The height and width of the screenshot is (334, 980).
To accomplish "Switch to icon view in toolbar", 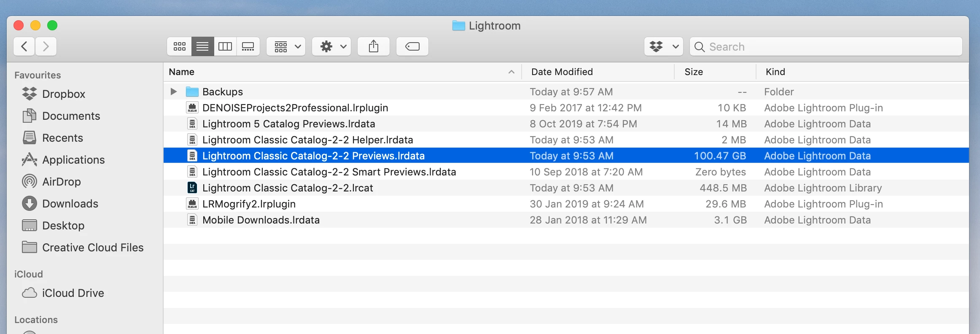I will [x=179, y=46].
